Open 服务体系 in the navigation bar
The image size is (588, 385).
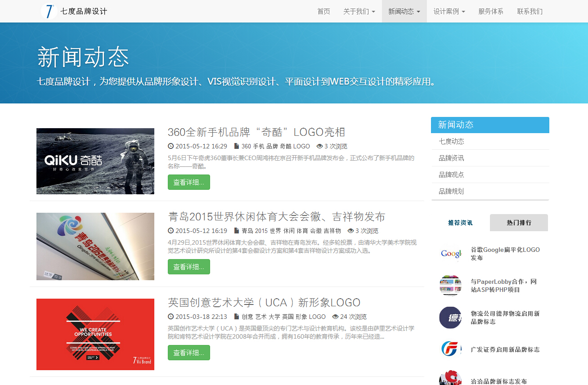(491, 11)
